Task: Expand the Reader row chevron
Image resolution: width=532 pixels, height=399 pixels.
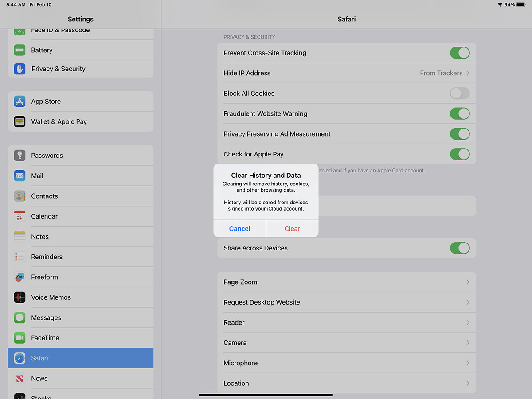Action: [468, 323]
